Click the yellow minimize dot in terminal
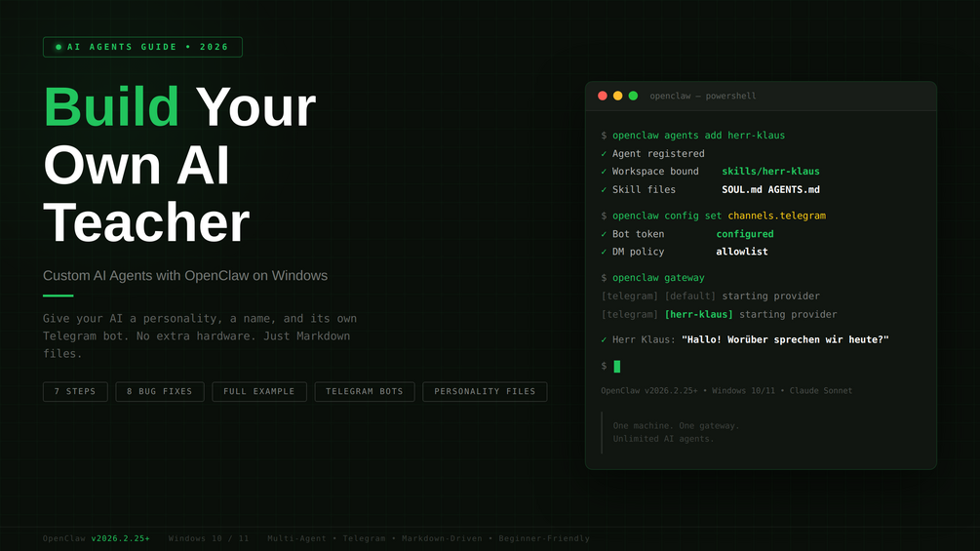 point(617,96)
